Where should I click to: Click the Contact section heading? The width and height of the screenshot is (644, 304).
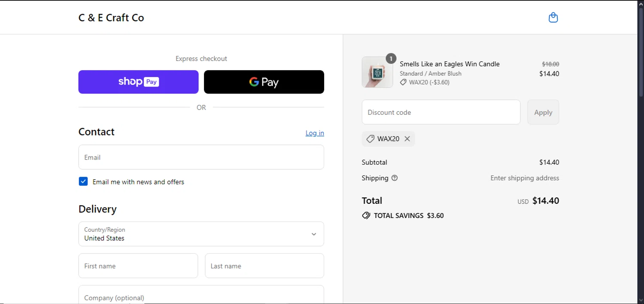click(97, 132)
